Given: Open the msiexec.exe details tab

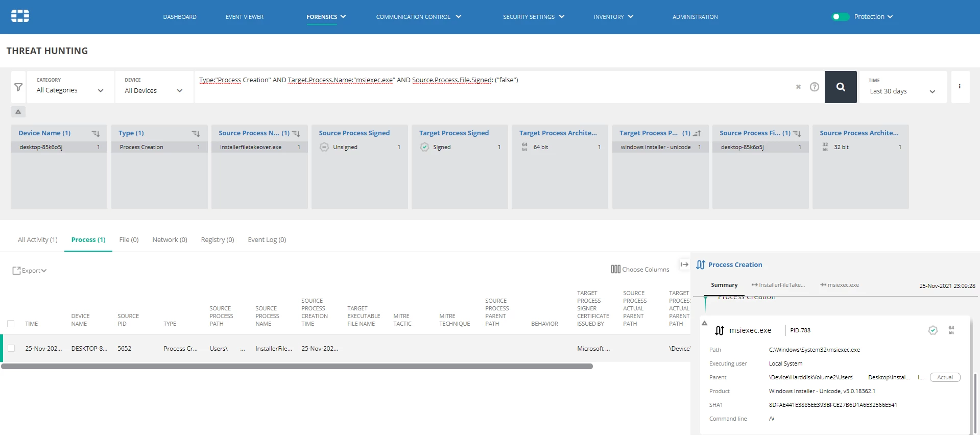Looking at the screenshot, I should point(840,285).
